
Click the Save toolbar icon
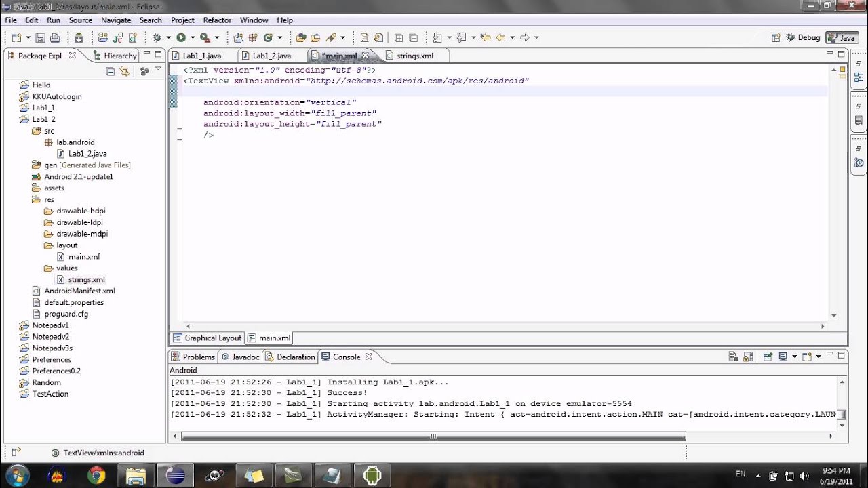click(x=40, y=38)
